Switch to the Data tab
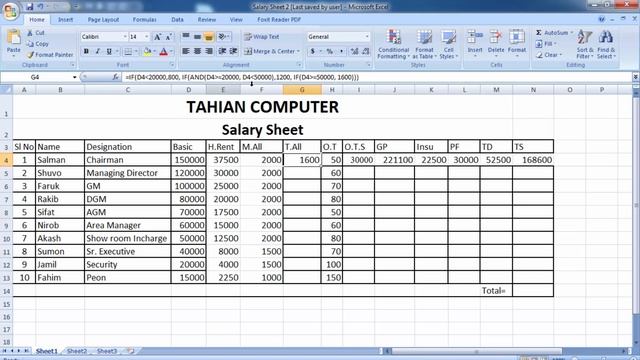This screenshot has height=360, width=640. [x=177, y=20]
